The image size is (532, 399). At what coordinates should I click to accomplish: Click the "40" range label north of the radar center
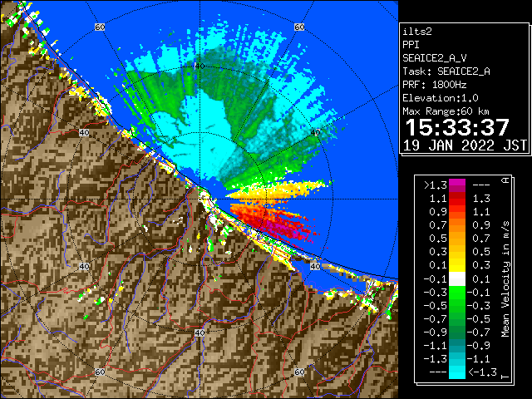click(x=199, y=66)
